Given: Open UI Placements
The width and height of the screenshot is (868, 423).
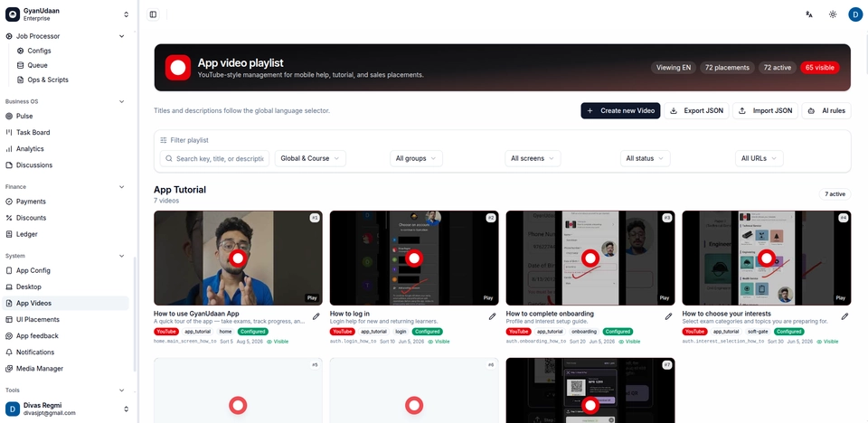Looking at the screenshot, I should point(37,319).
